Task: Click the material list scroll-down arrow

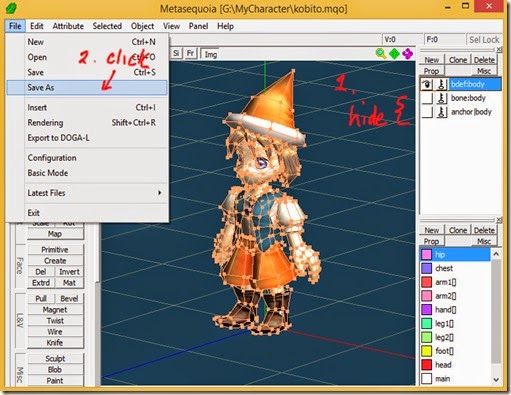Action: tap(496, 380)
